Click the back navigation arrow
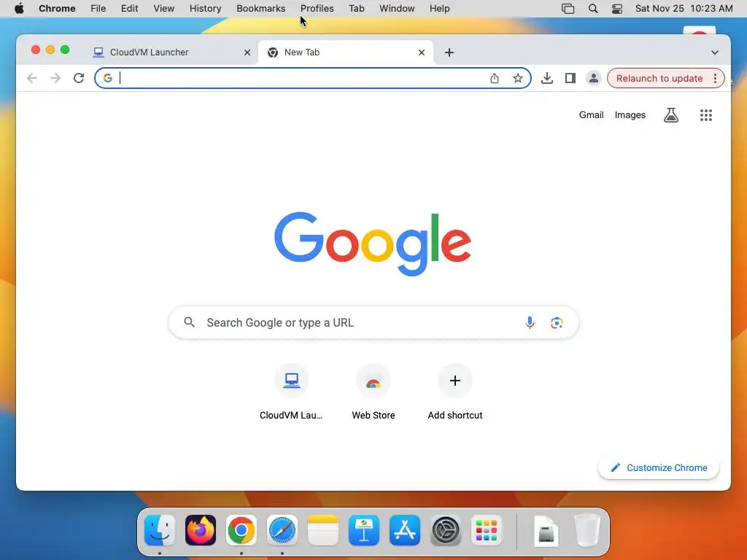Image resolution: width=747 pixels, height=560 pixels. click(x=32, y=78)
